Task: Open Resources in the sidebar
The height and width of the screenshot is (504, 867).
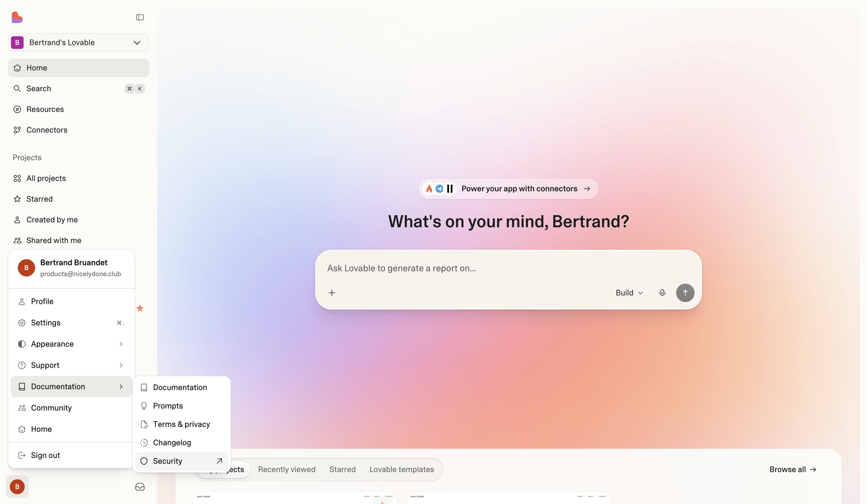Action: 78,109
